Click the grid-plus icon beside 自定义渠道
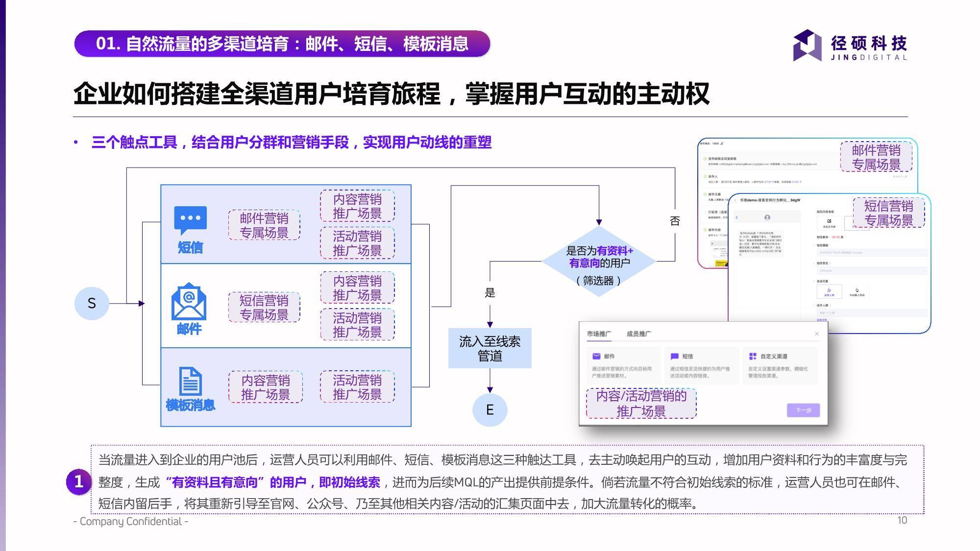The width and height of the screenshot is (980, 551). [x=753, y=356]
